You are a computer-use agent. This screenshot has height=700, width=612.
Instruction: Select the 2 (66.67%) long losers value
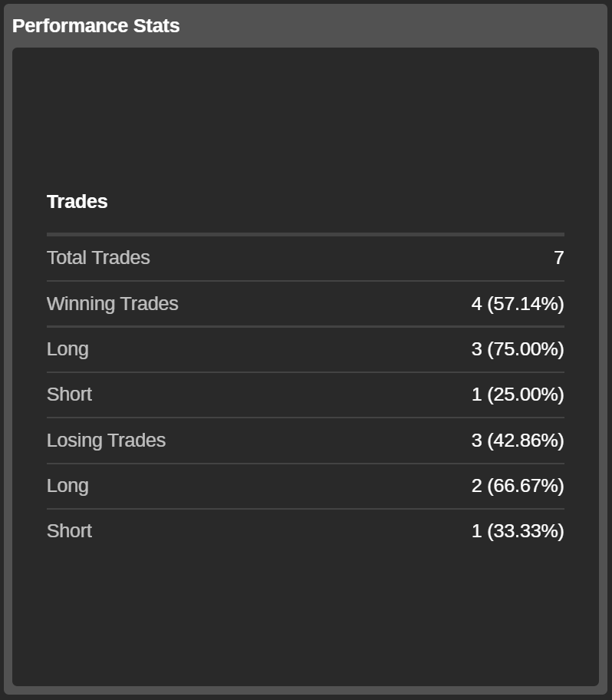pos(517,486)
